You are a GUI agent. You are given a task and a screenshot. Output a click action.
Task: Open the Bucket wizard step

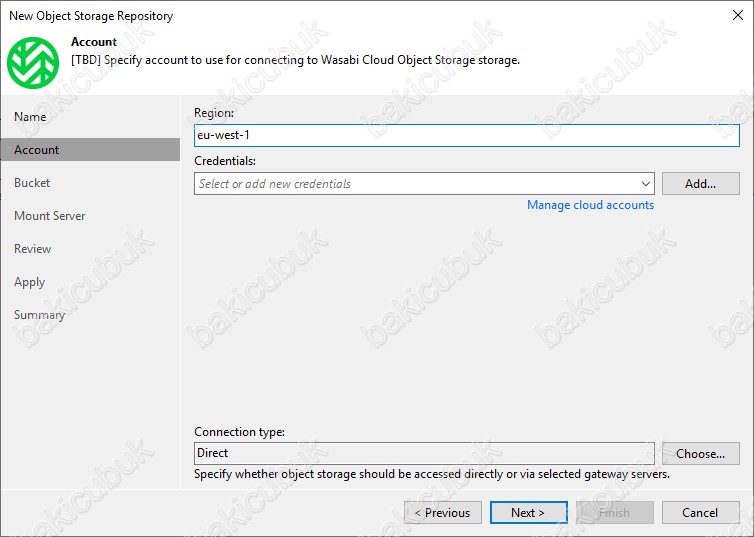point(32,183)
